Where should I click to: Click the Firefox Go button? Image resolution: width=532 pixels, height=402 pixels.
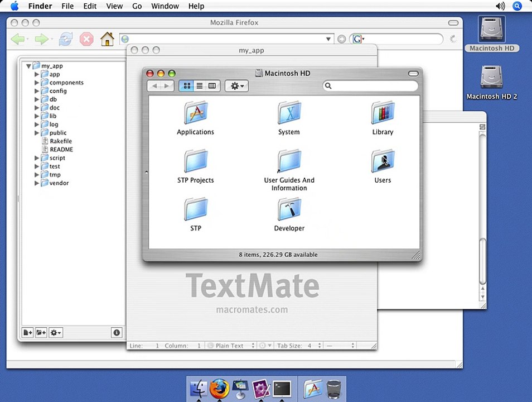tap(342, 40)
